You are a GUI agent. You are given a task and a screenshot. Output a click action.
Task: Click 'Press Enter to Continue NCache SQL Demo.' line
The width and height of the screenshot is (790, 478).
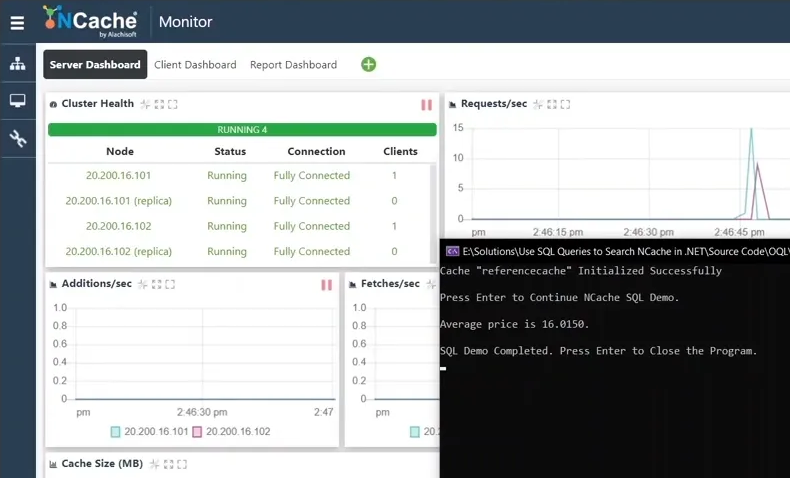coord(559,298)
